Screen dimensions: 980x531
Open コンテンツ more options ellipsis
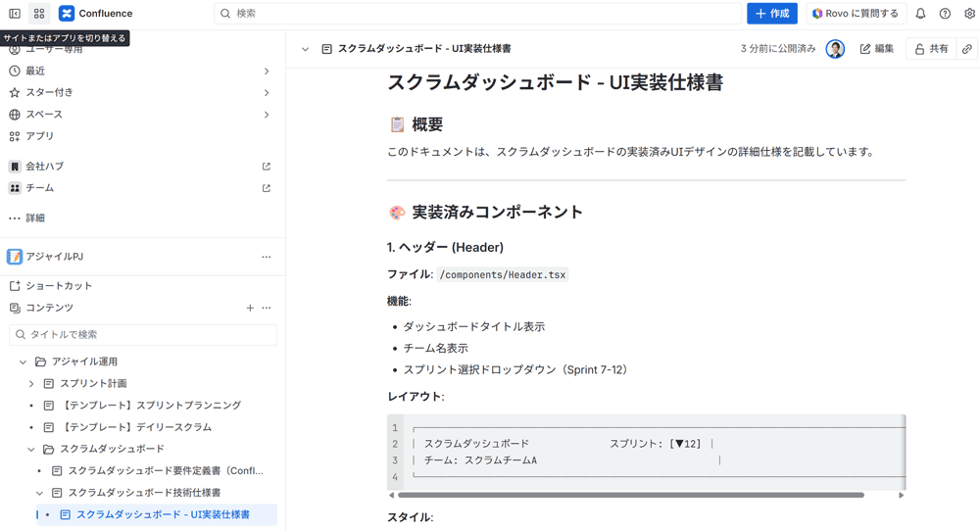point(267,308)
